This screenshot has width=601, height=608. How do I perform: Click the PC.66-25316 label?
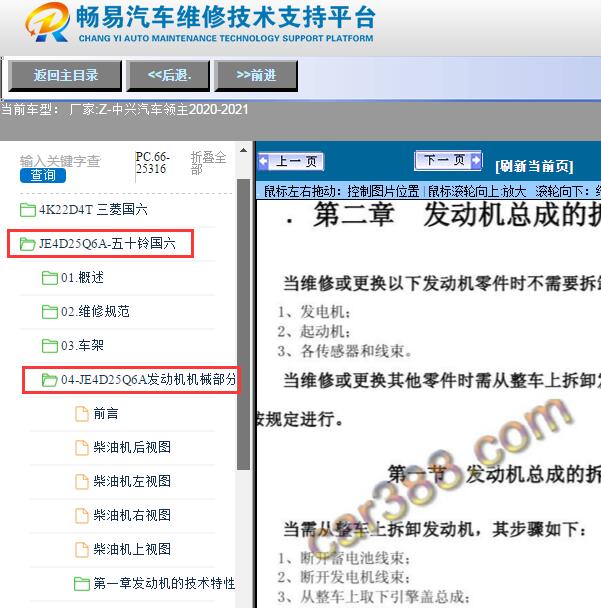pyautogui.click(x=152, y=162)
